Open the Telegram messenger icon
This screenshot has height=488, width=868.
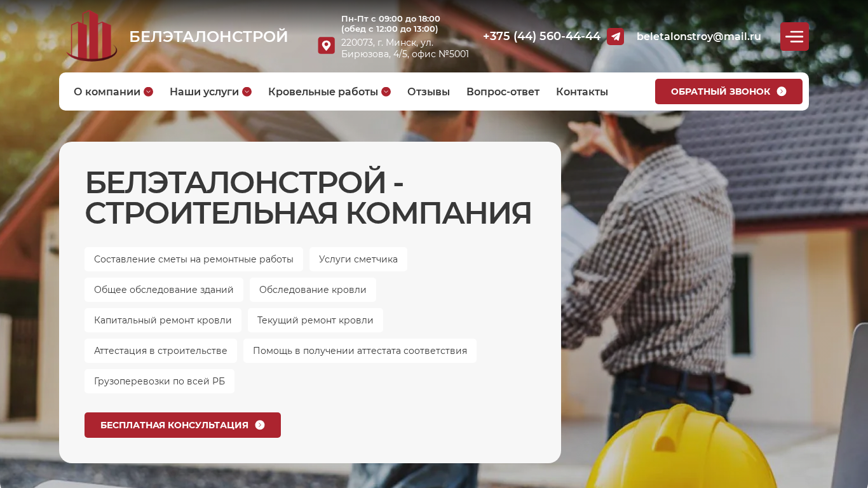[x=615, y=36]
